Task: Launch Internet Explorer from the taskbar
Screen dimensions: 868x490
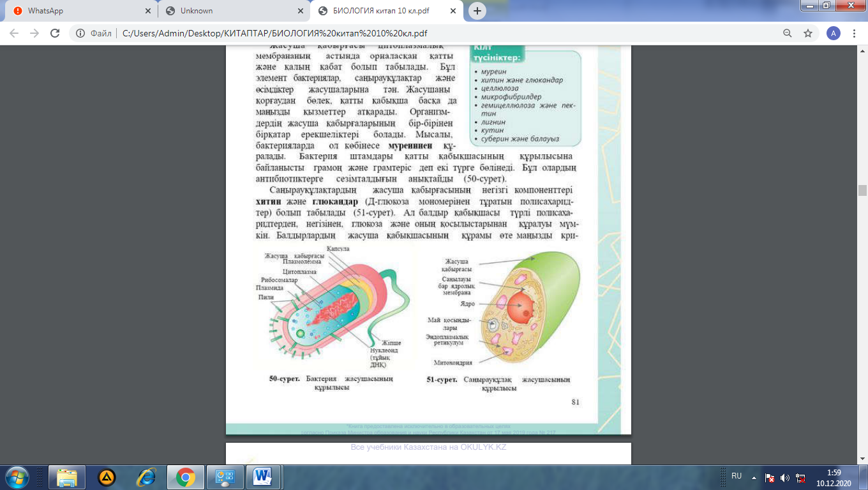Action: [146, 477]
